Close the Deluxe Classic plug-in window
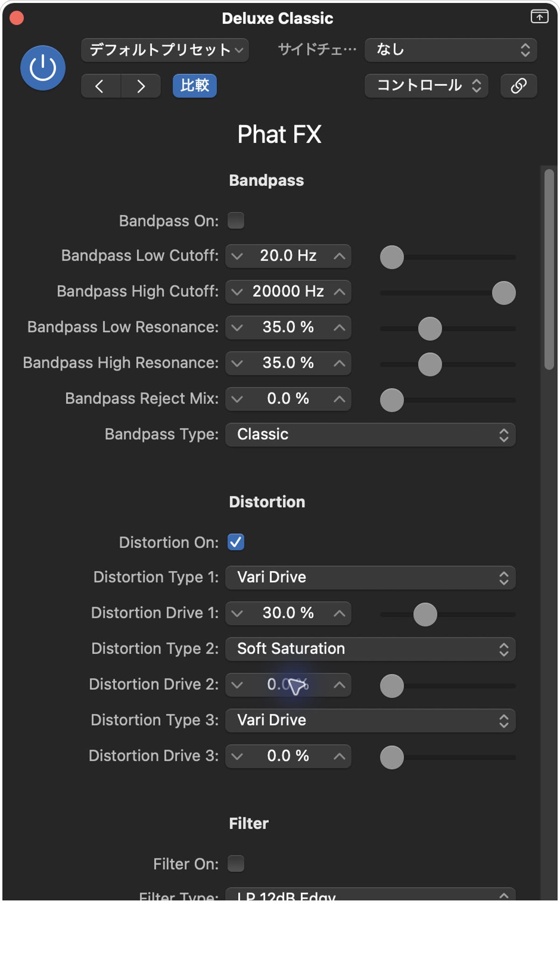This screenshot has height=979, width=560. [x=17, y=18]
